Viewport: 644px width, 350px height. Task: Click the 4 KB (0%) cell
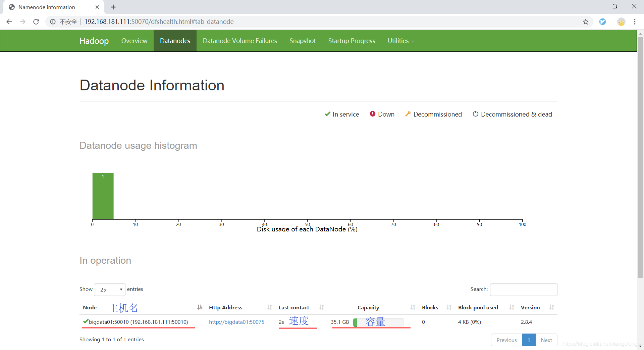(470, 322)
